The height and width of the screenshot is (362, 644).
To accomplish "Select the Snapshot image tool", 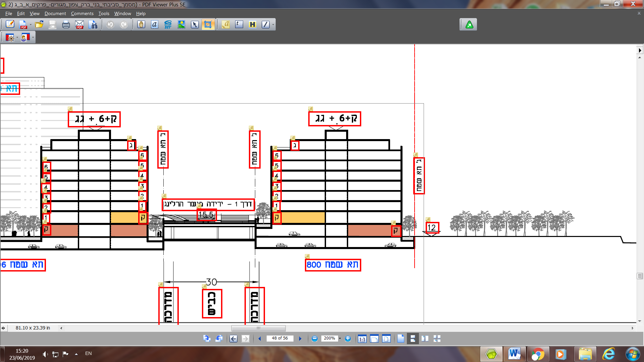I will [x=181, y=24].
